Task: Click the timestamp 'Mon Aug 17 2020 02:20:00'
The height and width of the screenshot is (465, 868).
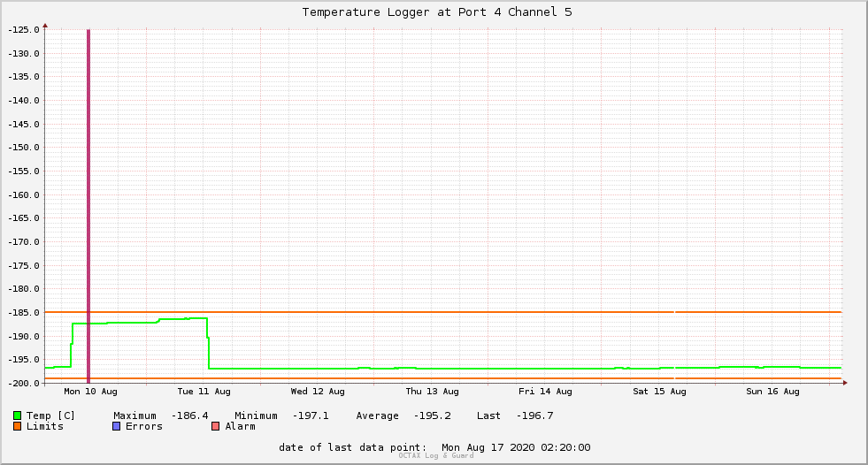Action: (x=516, y=447)
